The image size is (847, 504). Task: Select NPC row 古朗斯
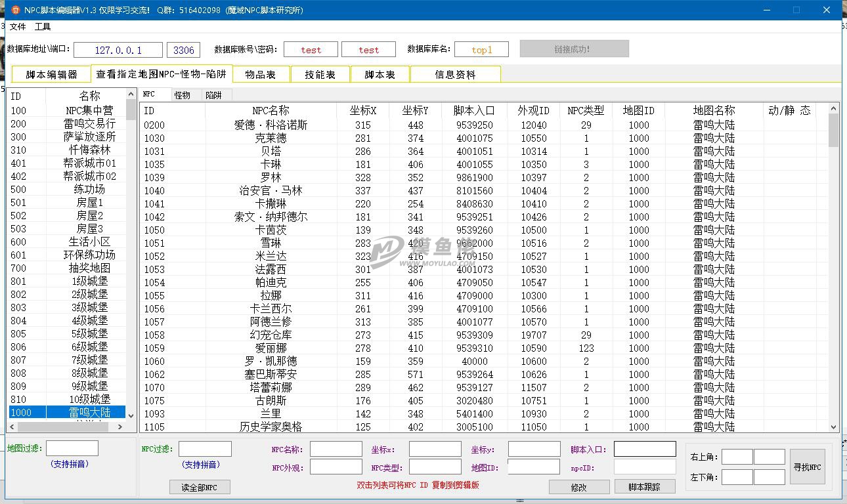pos(485,400)
